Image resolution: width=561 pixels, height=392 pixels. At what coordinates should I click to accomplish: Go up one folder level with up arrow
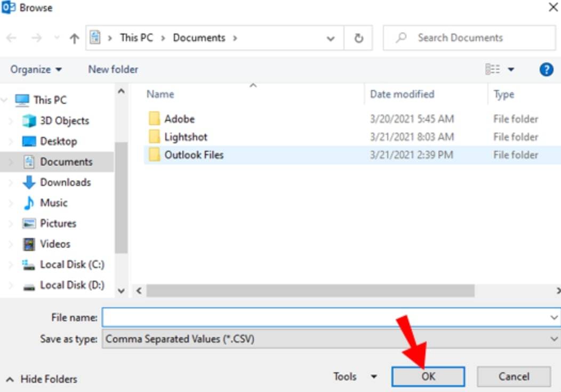tap(74, 37)
